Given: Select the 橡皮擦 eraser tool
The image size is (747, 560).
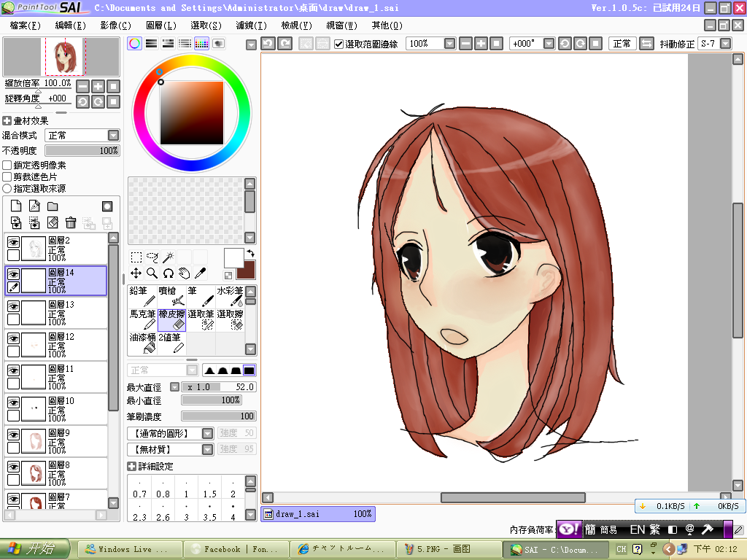Looking at the screenshot, I should tap(171, 319).
